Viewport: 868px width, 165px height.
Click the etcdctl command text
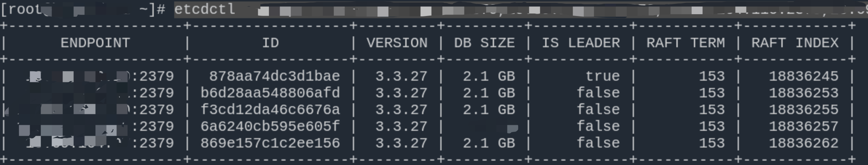(205, 9)
